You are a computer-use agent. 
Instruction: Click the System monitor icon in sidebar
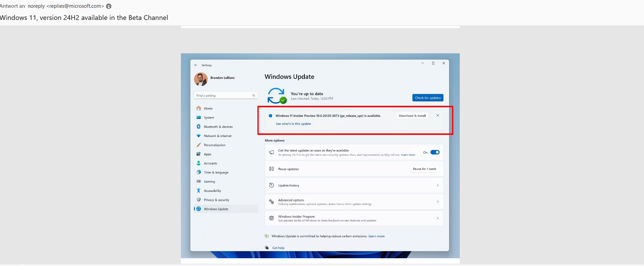point(198,117)
